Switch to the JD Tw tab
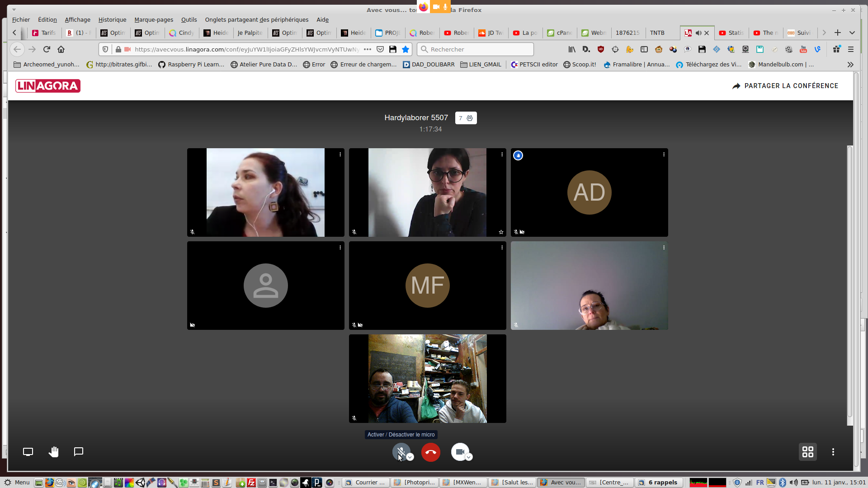This screenshot has height=488, width=868. click(x=491, y=33)
